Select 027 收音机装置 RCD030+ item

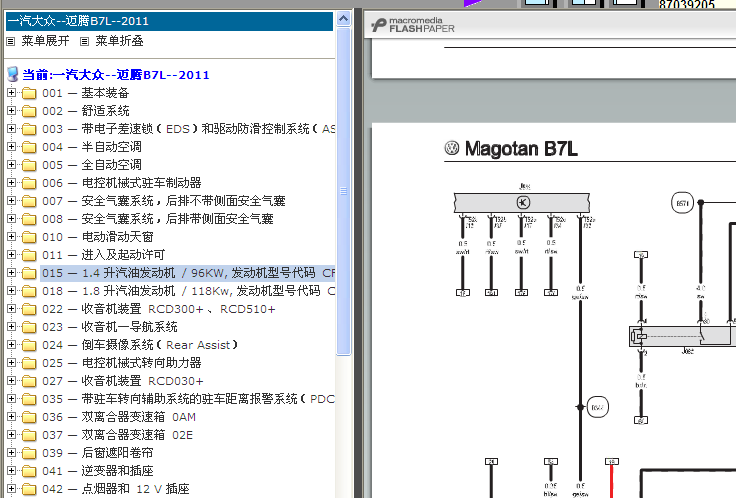(x=123, y=381)
